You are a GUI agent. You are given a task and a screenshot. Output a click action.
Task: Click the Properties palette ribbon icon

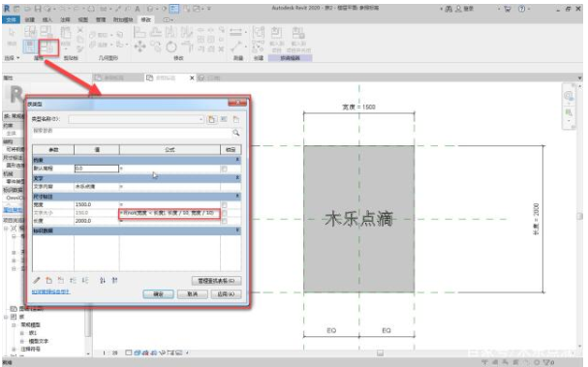click(30, 47)
